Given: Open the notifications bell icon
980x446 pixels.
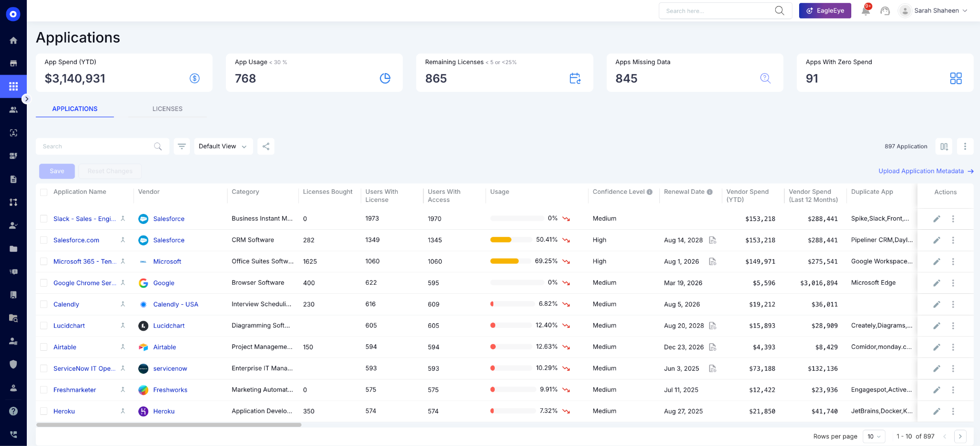Looking at the screenshot, I should pyautogui.click(x=866, y=11).
